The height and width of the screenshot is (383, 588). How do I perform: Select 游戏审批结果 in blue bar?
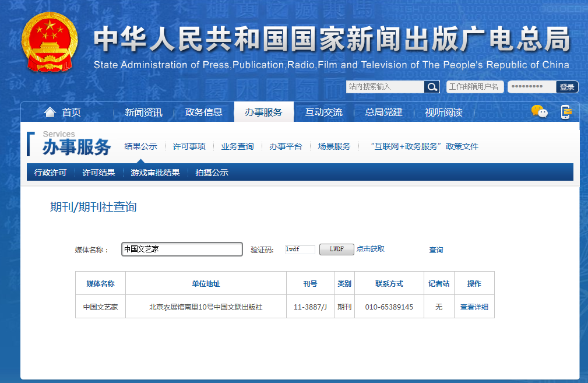[155, 173]
